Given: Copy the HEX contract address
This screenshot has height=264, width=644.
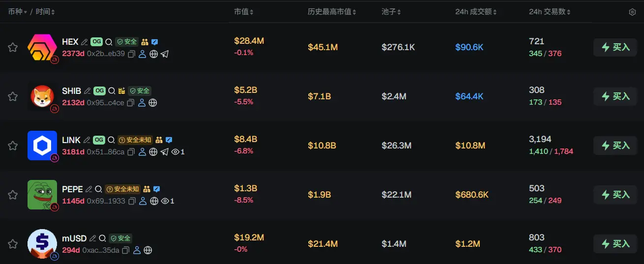Looking at the screenshot, I should coord(131,54).
